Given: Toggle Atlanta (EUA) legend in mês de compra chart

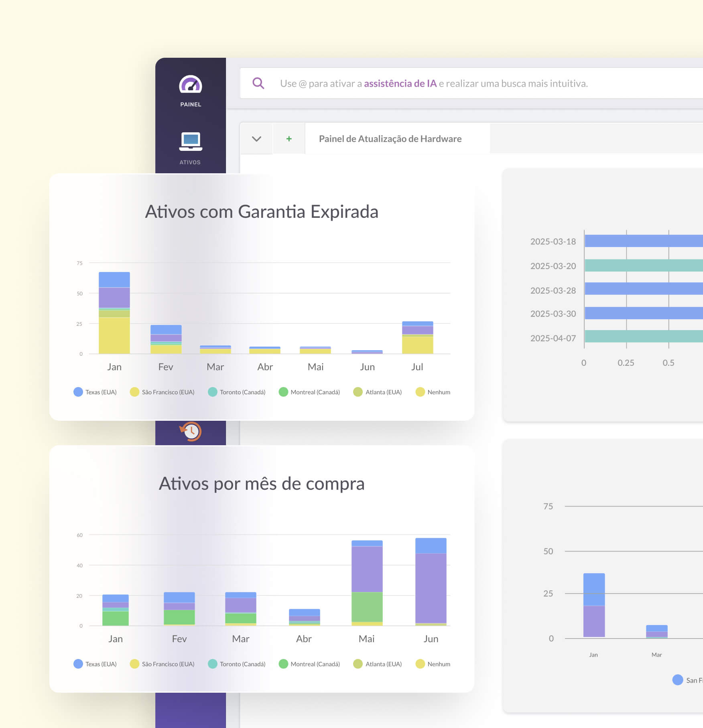Looking at the screenshot, I should (378, 664).
